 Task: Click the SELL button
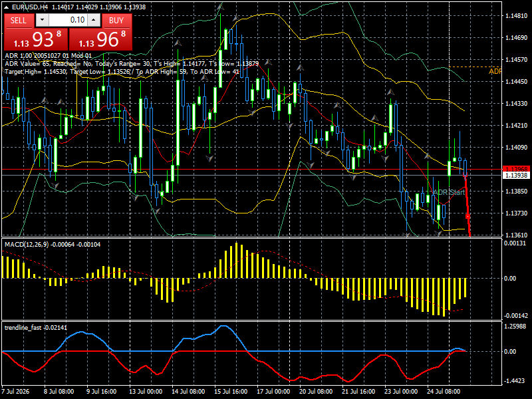coord(19,21)
